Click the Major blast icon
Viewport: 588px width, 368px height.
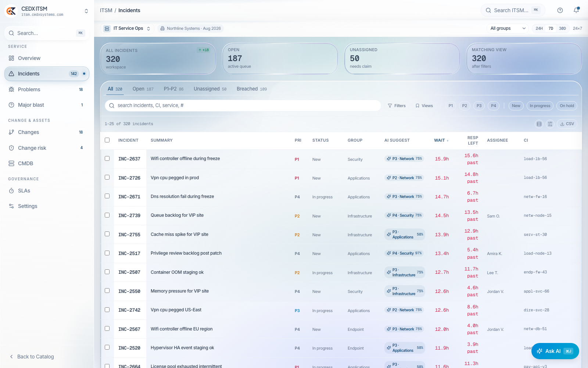[x=11, y=105]
